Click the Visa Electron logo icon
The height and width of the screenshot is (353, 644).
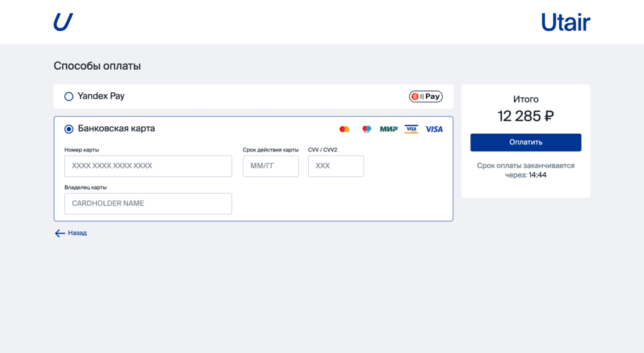point(411,129)
